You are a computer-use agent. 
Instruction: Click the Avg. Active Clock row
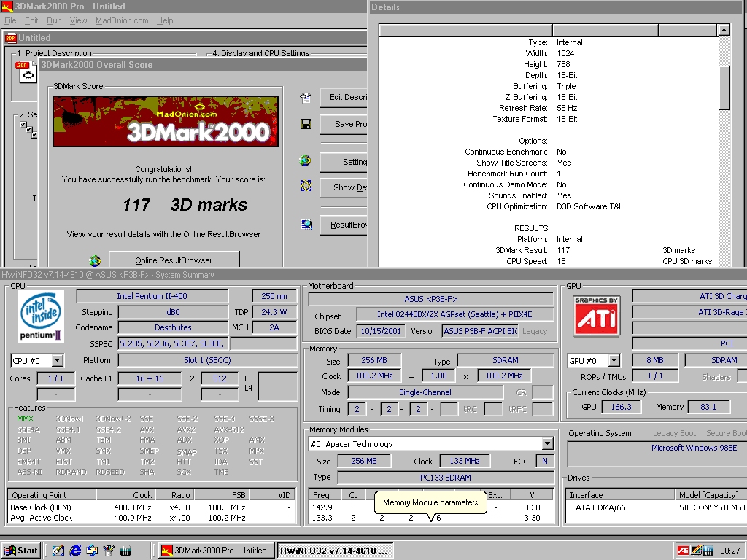pyautogui.click(x=152, y=518)
